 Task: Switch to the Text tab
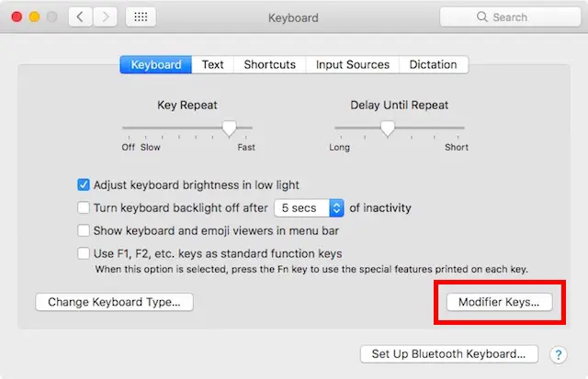[212, 65]
